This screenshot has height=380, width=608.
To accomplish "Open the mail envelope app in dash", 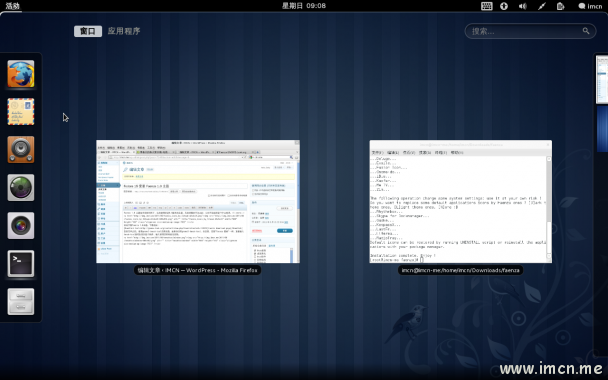I will [21, 112].
